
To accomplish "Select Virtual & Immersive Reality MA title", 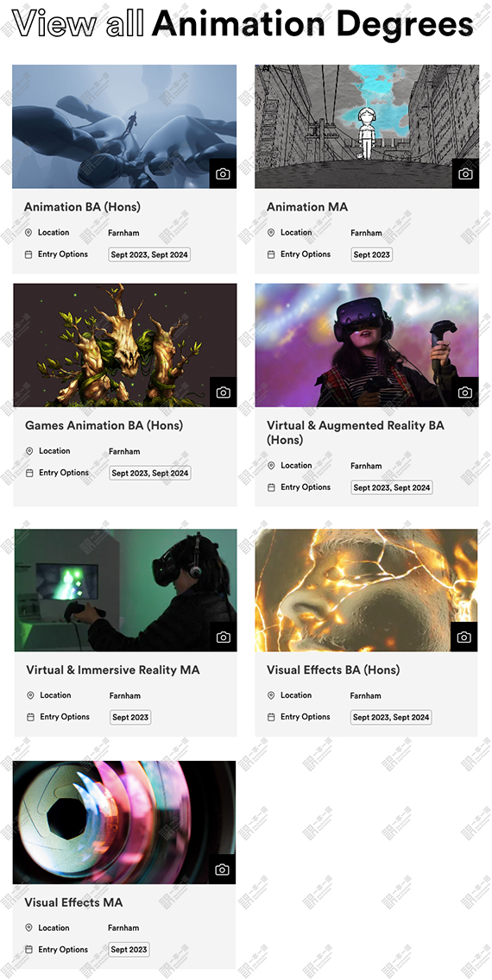I will click(x=112, y=670).
